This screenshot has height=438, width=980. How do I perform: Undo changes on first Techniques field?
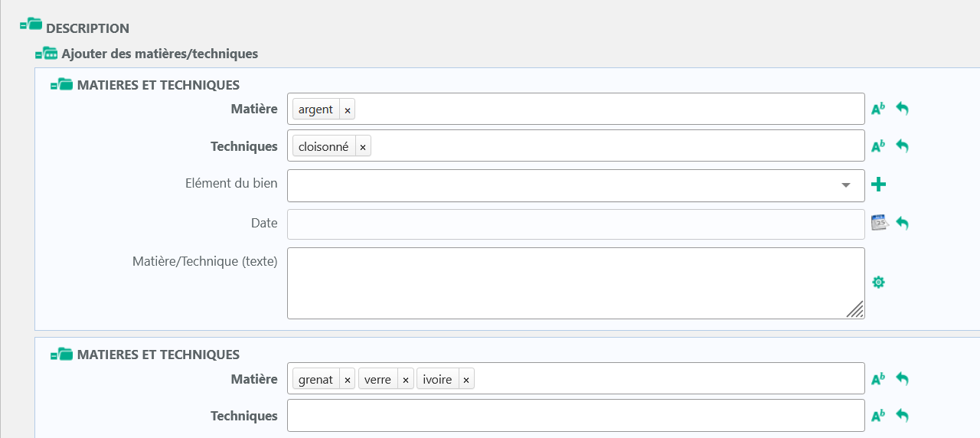point(903,145)
